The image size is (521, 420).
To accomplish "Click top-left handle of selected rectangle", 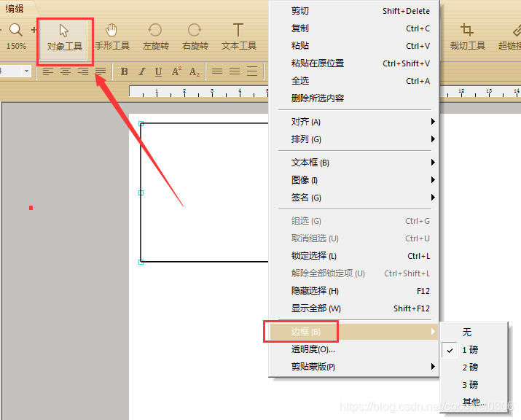I will coord(141,124).
